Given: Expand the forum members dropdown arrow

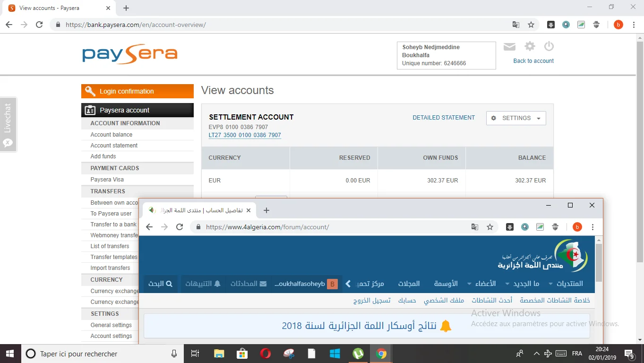Looking at the screenshot, I should pos(469,284).
